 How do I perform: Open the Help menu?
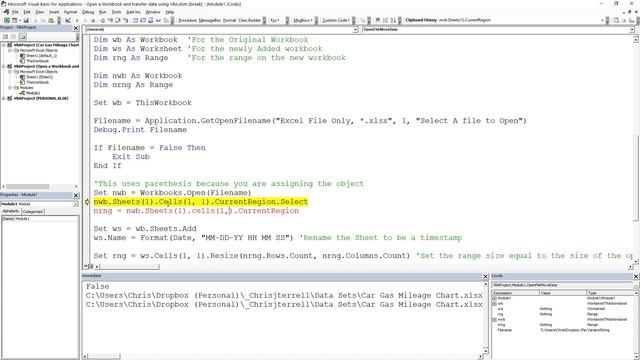pyautogui.click(x=169, y=12)
